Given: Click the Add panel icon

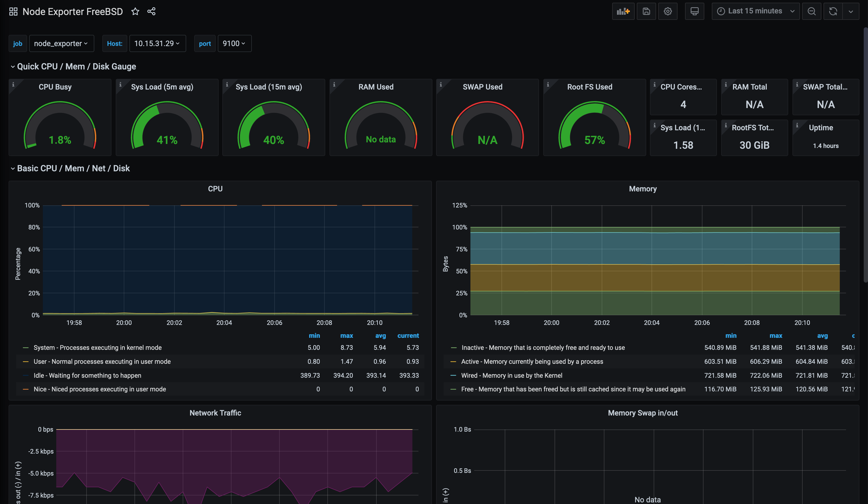Looking at the screenshot, I should [x=623, y=11].
